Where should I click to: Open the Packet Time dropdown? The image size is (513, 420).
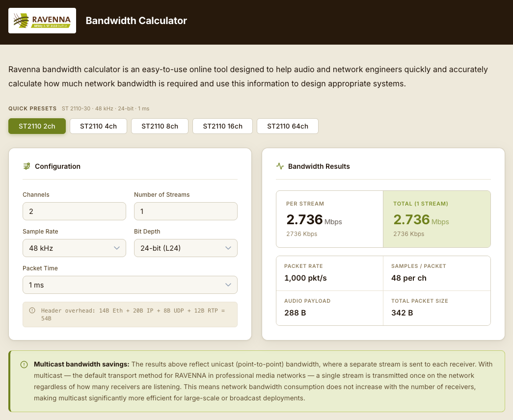[x=130, y=285]
